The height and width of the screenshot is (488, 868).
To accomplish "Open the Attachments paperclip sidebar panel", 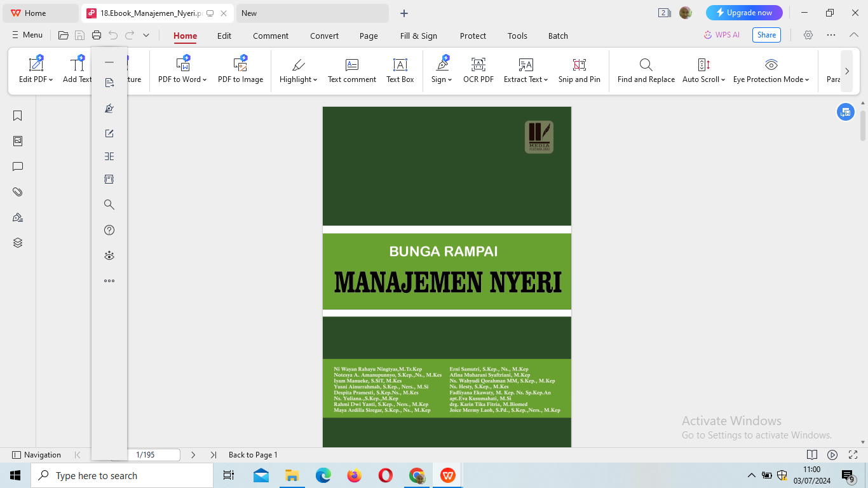I will 18,192.
